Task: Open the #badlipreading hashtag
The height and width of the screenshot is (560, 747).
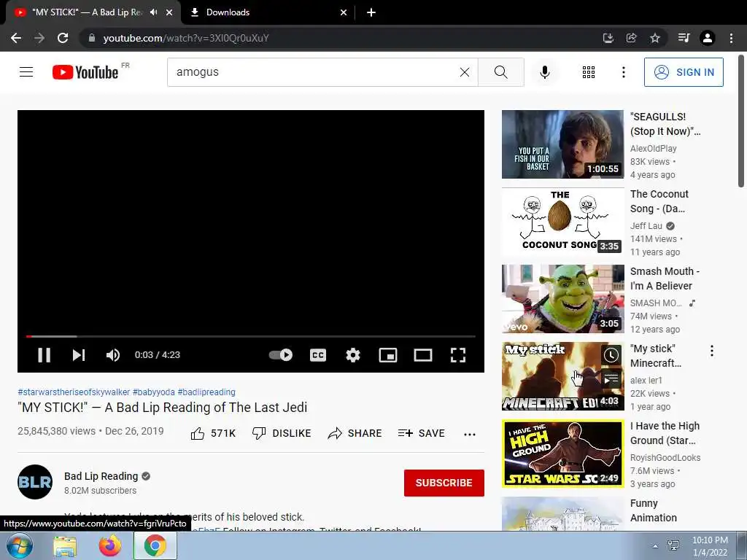Action: pyautogui.click(x=206, y=392)
